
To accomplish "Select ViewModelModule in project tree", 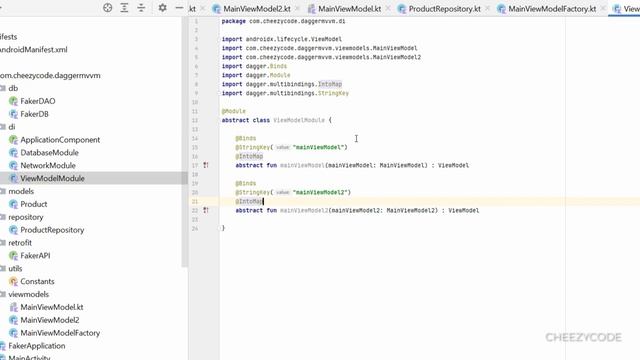I will (52, 178).
